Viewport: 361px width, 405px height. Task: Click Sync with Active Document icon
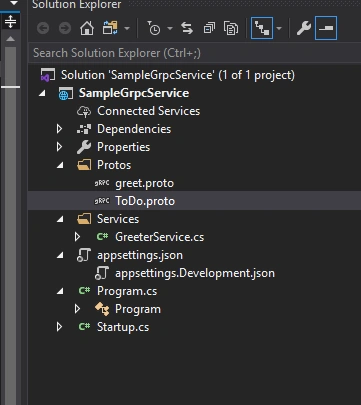(x=187, y=29)
